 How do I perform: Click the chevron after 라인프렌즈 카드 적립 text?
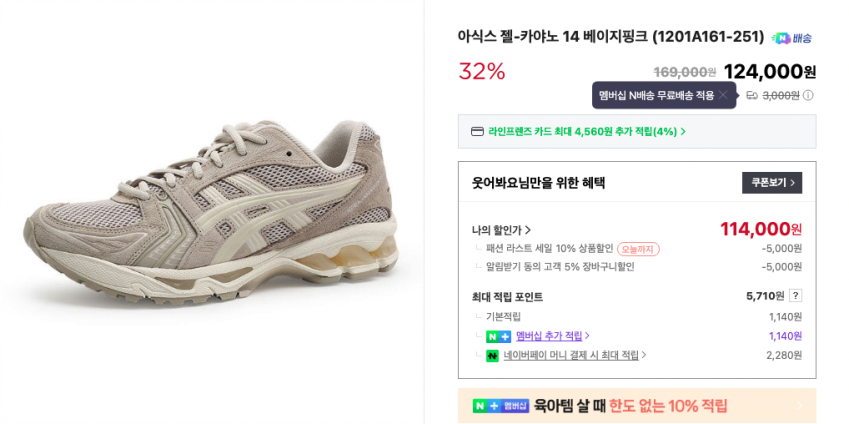click(684, 131)
